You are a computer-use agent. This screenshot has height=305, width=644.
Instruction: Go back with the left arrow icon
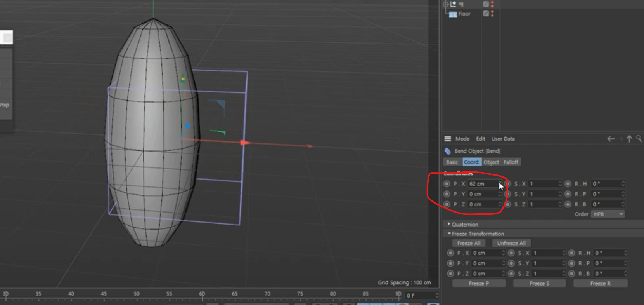[611, 139]
